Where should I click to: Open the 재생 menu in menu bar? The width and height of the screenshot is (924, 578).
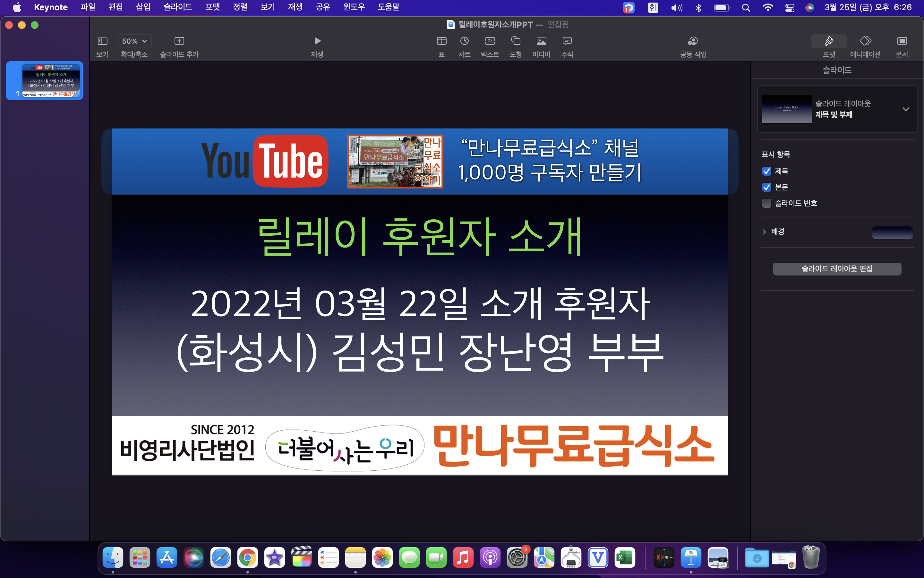(x=295, y=7)
